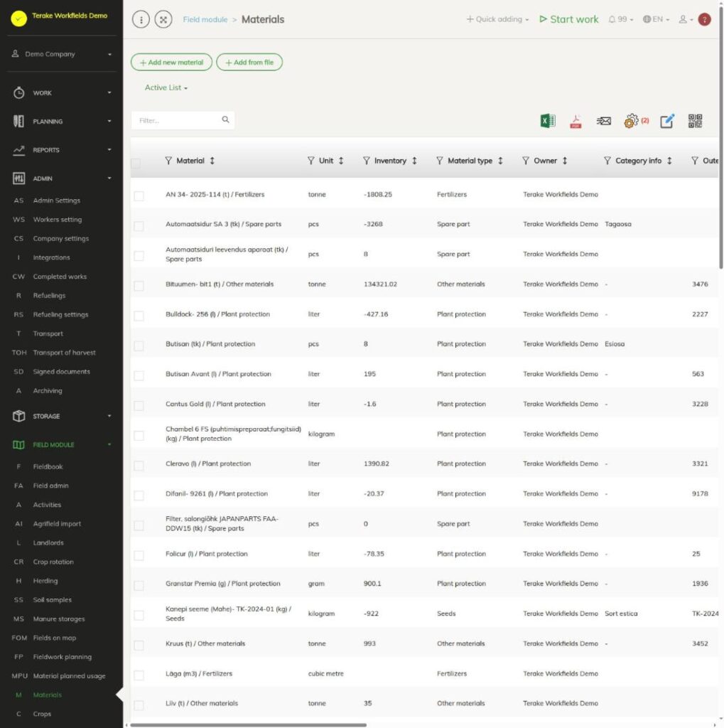Tick the Cantus Gold row checkbox
Image resolution: width=724 pixels, height=728 pixels.
pos(139,406)
